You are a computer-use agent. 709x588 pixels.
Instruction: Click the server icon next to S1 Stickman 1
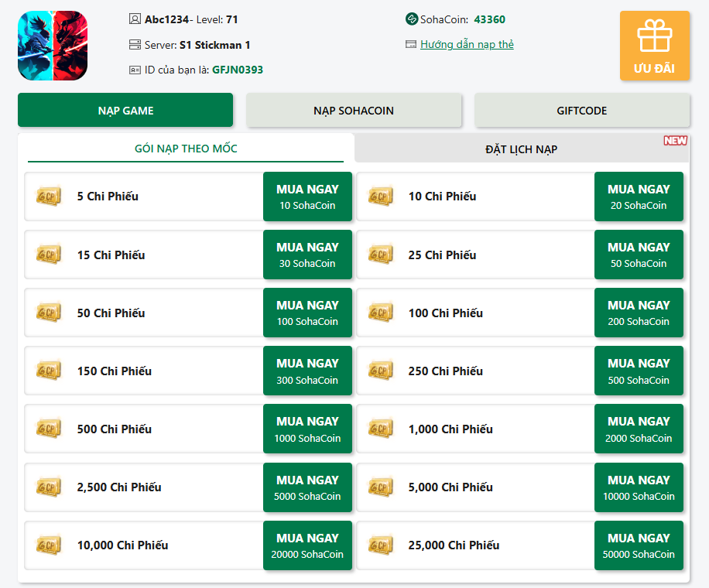[135, 44]
